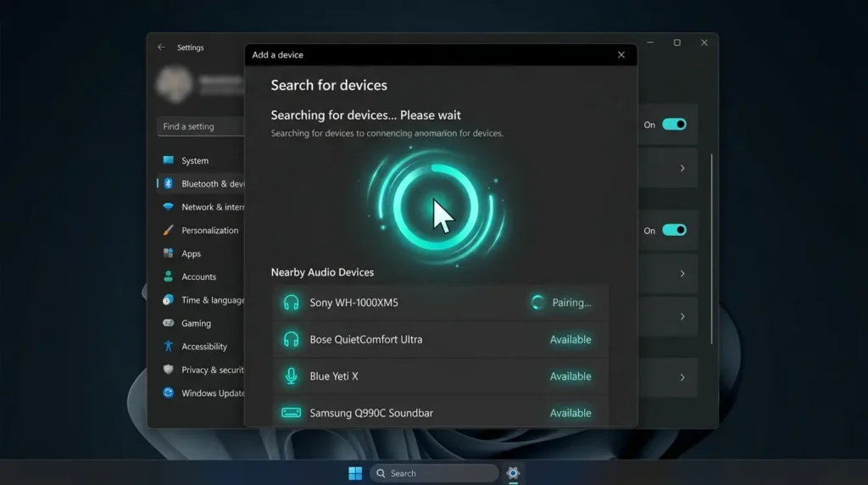The image size is (868, 485).
Task: Maximize the Settings window
Action: pyautogui.click(x=677, y=42)
